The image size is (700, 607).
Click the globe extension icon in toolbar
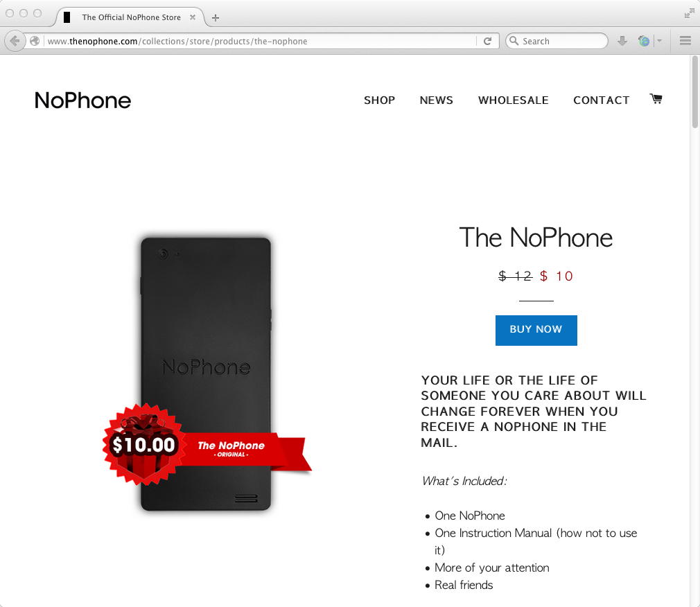coord(644,41)
